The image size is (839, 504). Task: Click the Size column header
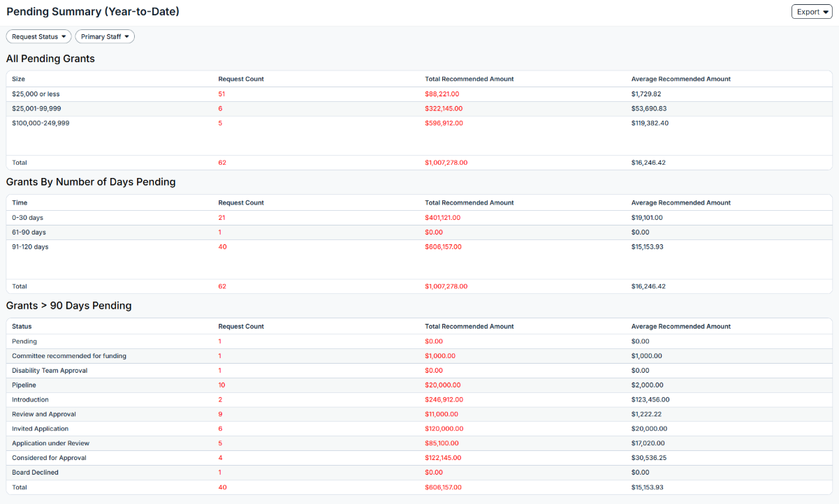[18, 79]
